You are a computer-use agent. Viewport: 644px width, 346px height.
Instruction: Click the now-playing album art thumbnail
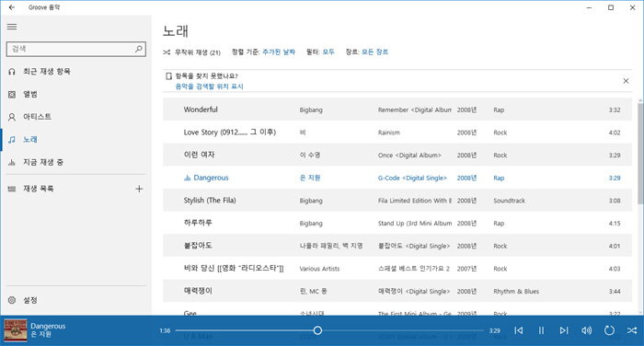tap(16, 330)
